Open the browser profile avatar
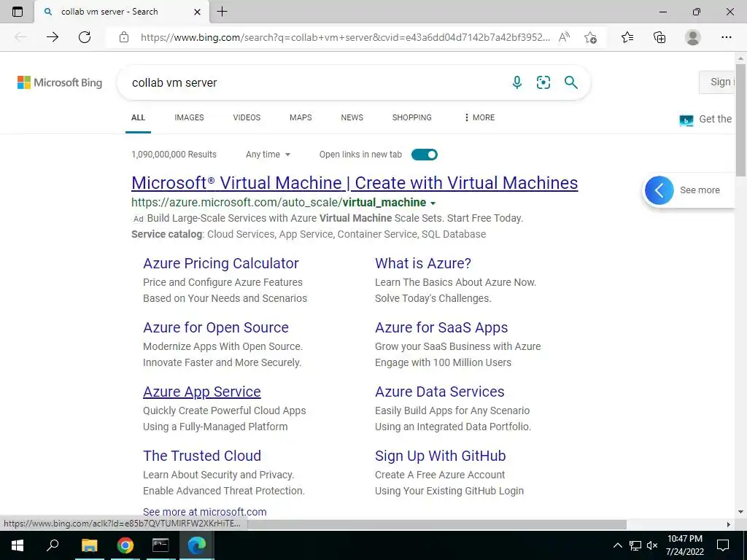The image size is (747, 560). pyautogui.click(x=693, y=37)
